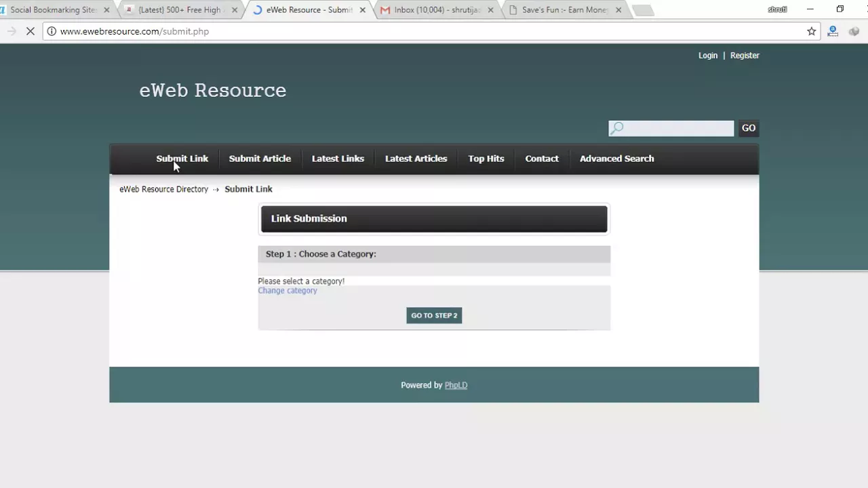Screen dimensions: 868x488
Task: Restore down the Chrome window
Action: (x=840, y=9)
